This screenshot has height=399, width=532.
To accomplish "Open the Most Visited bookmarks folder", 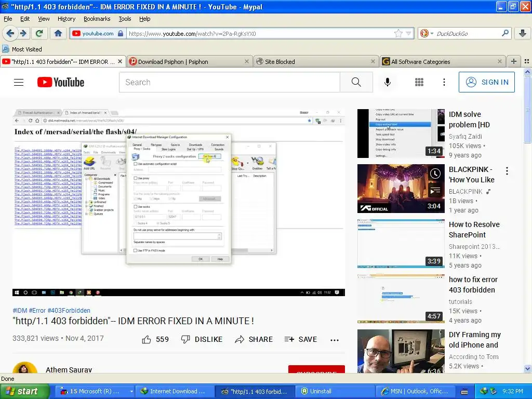I will [22, 49].
